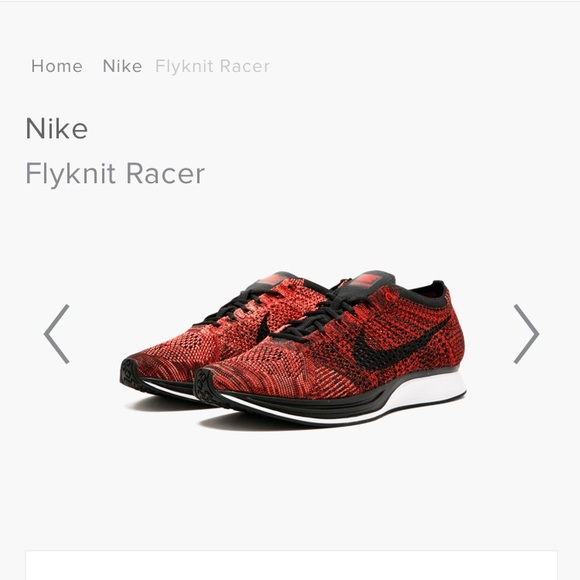Screen dimensions: 580x580
Task: Click the black outsole toe of front shoe
Action: click(x=208, y=387)
